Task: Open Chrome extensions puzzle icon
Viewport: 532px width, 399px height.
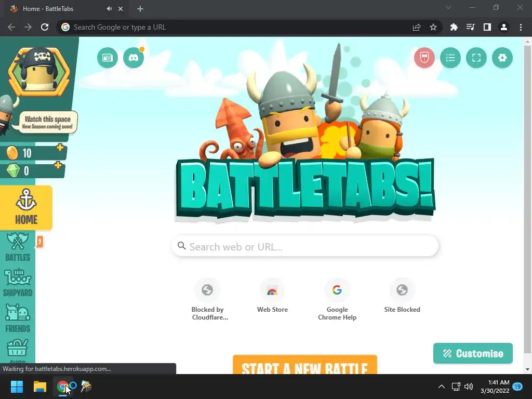Action: point(454,27)
